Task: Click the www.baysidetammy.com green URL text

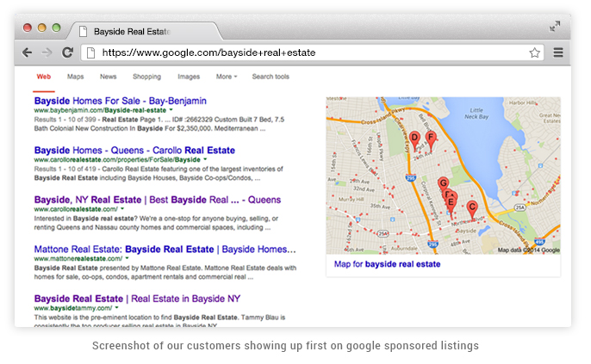Action: click(72, 308)
